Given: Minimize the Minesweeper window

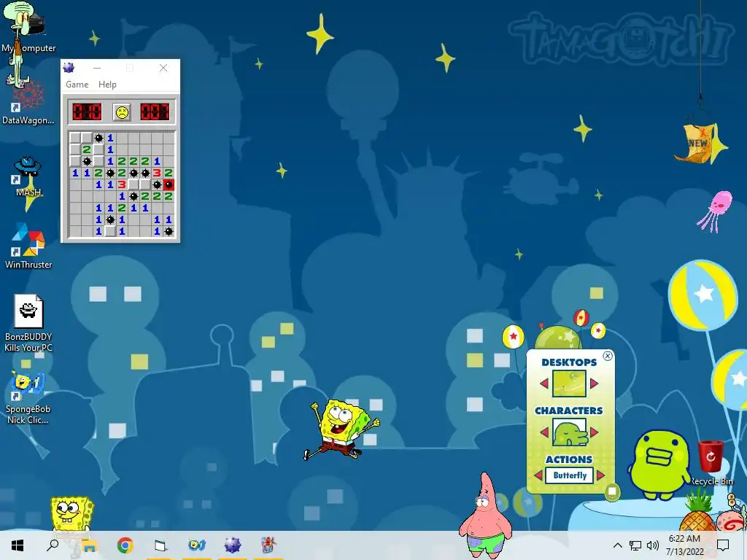Looking at the screenshot, I should coord(97,68).
